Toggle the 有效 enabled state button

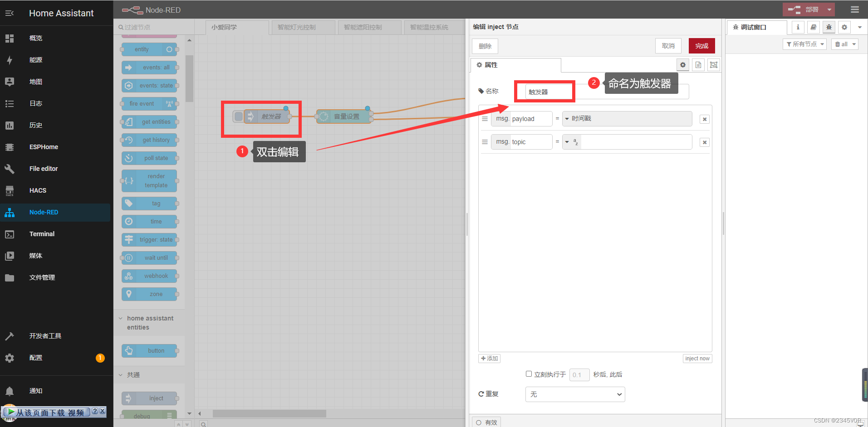click(486, 422)
